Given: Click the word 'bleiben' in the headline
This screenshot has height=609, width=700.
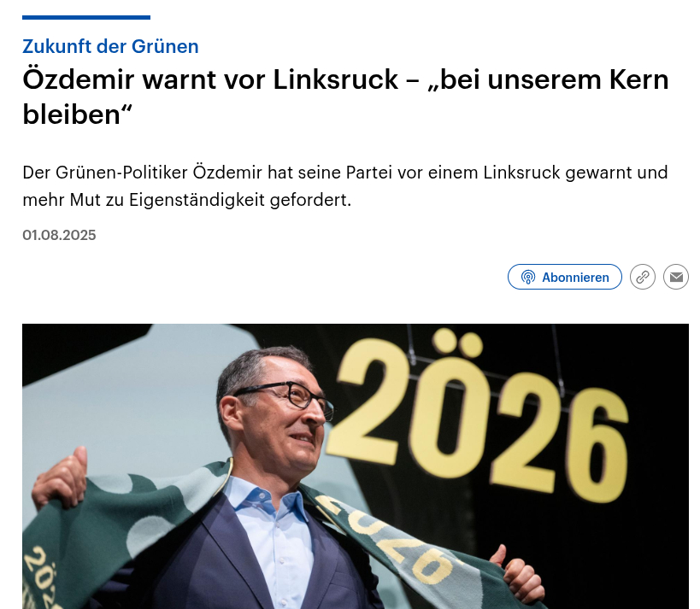Looking at the screenshot, I should (x=72, y=114).
